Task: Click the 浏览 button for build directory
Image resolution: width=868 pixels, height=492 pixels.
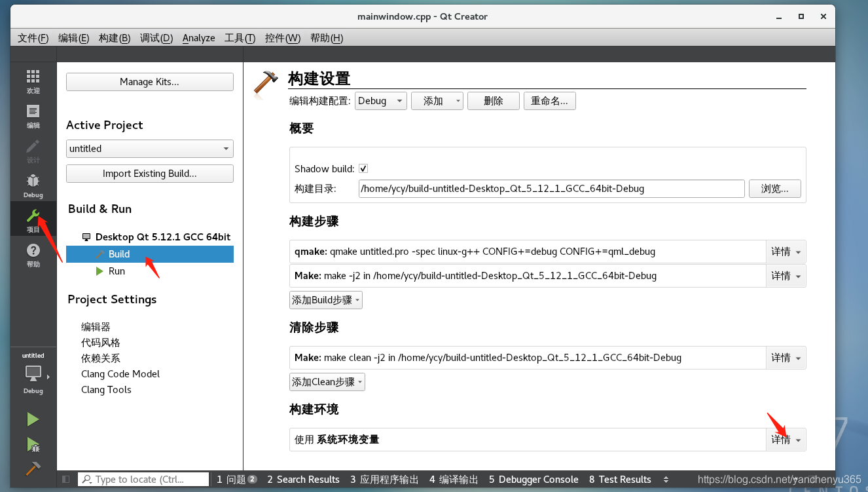Action: [x=775, y=189]
